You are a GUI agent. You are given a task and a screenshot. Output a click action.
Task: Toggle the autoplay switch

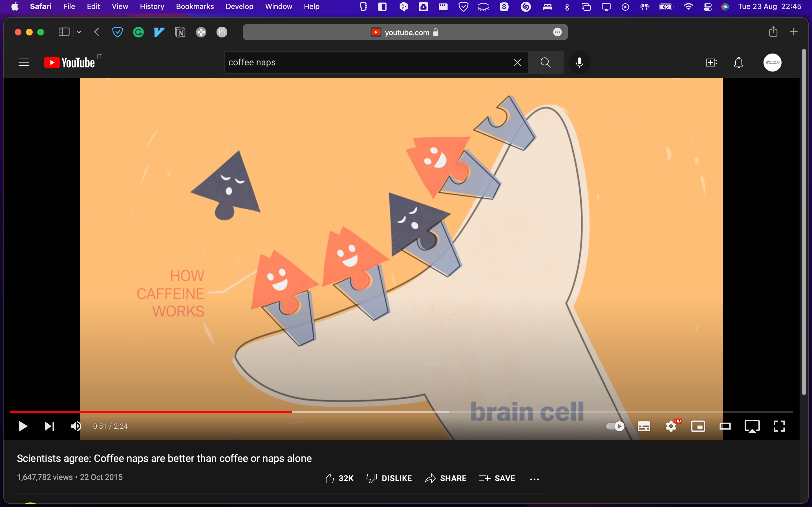coord(615,426)
